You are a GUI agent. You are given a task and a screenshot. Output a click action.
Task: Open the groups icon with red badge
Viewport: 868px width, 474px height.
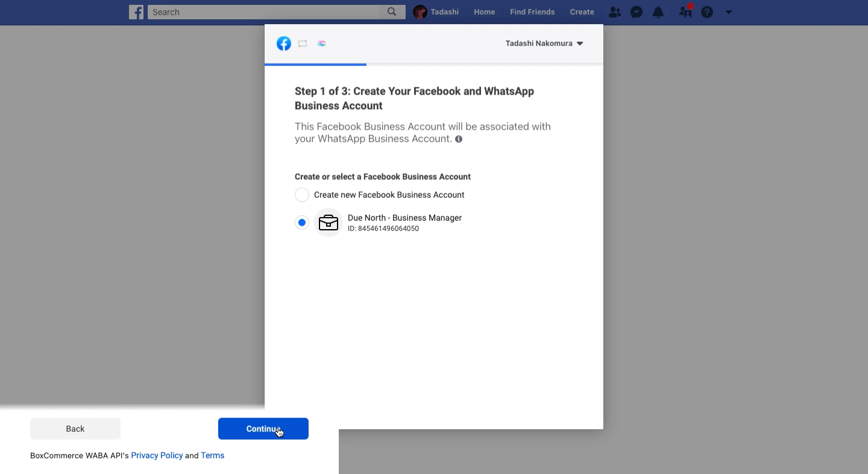(x=685, y=11)
